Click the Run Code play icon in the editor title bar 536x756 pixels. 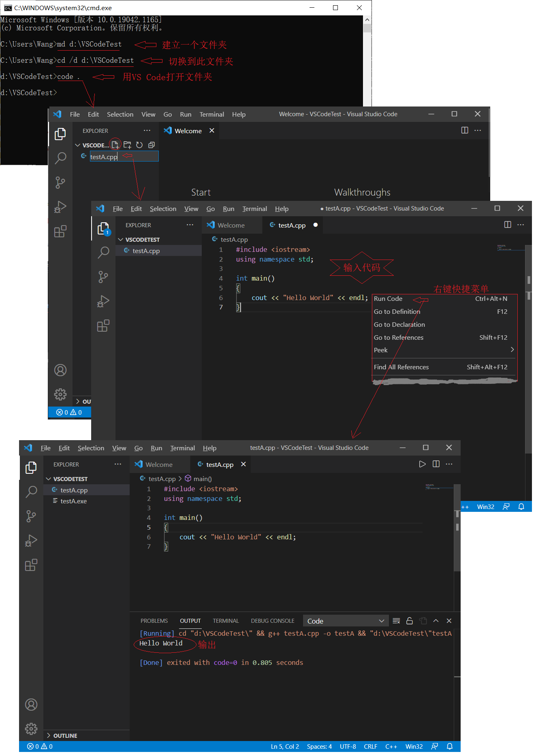pyautogui.click(x=422, y=464)
